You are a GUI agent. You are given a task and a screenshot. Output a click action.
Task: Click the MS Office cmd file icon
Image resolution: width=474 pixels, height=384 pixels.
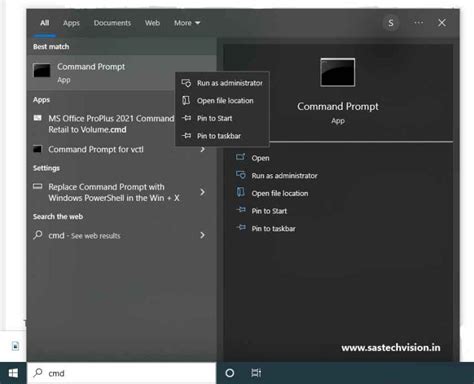(x=38, y=118)
